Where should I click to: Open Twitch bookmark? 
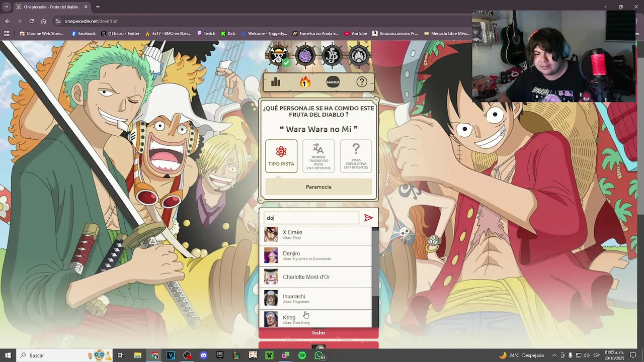206,34
